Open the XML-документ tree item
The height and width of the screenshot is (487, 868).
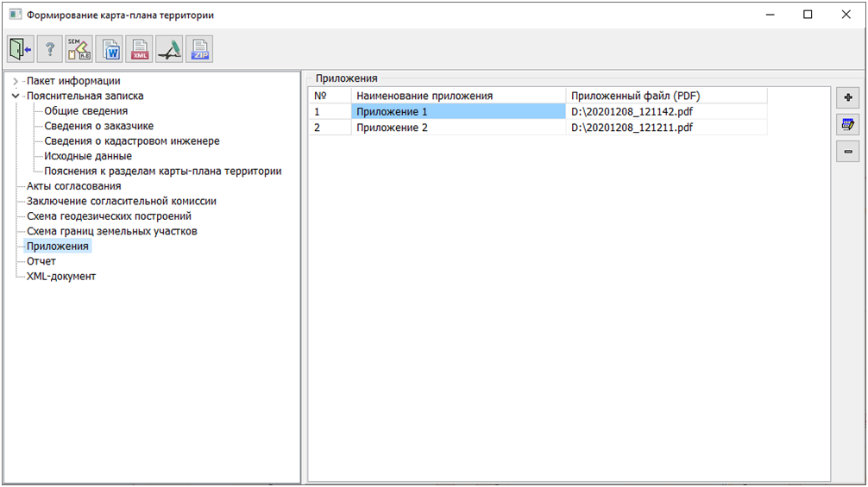point(61,277)
